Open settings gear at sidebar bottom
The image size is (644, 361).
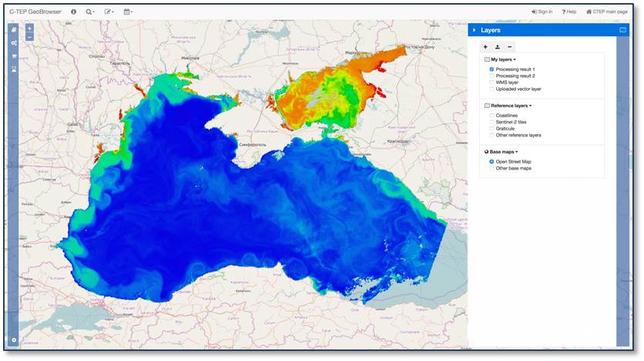tap(14, 340)
